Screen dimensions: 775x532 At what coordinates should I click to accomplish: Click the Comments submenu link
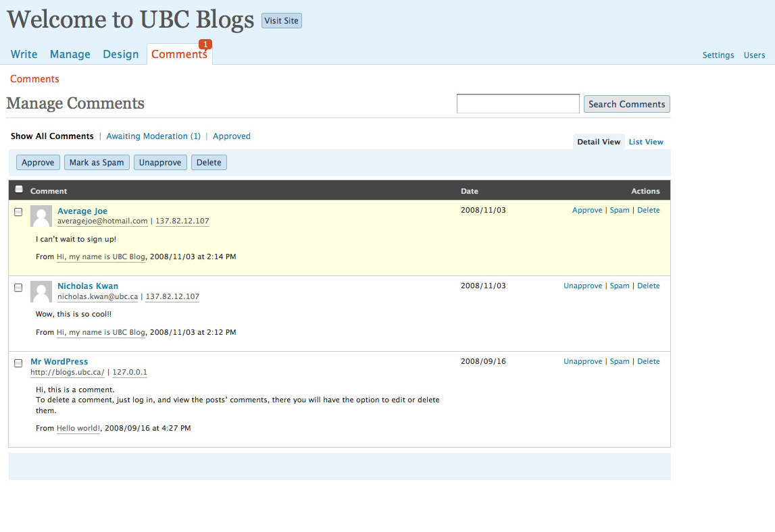click(x=34, y=79)
